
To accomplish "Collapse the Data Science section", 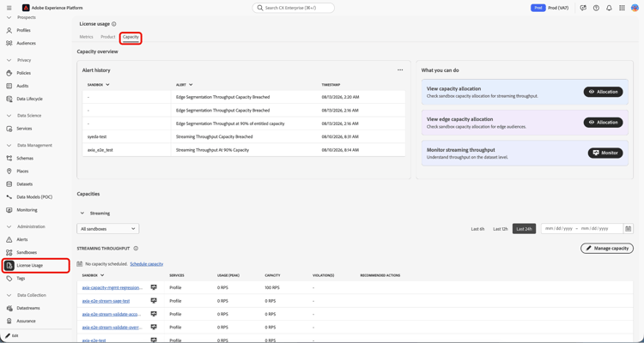I will coord(9,116).
